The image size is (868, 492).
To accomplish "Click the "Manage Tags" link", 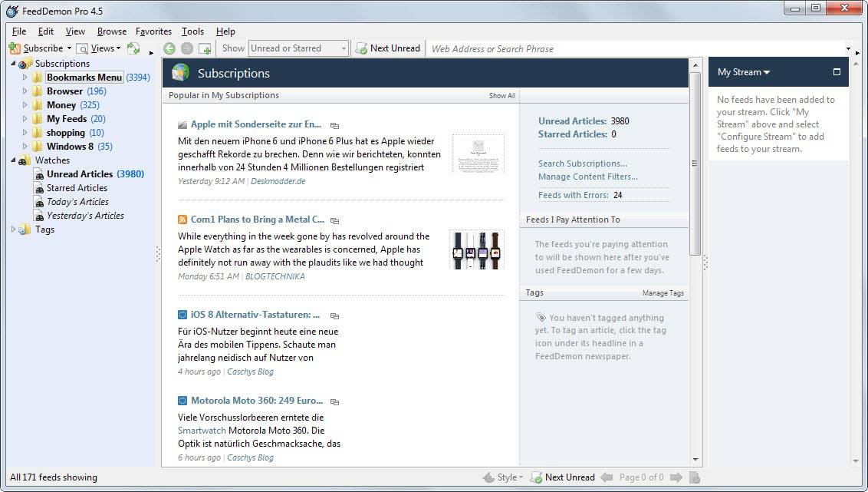I will point(663,293).
